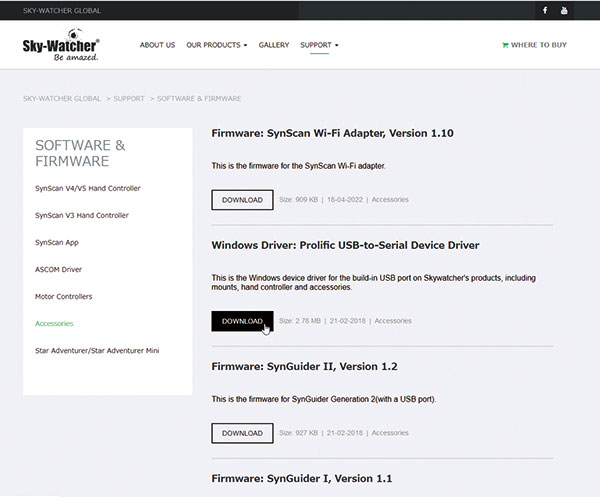Click the SynGuider II Version 1.2 heading
The height and width of the screenshot is (497, 600).
[304, 367]
